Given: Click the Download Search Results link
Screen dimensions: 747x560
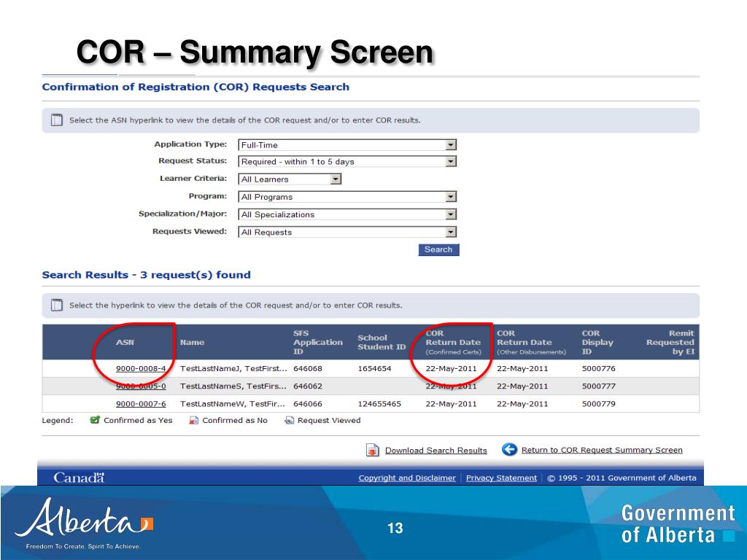Looking at the screenshot, I should pyautogui.click(x=436, y=451).
